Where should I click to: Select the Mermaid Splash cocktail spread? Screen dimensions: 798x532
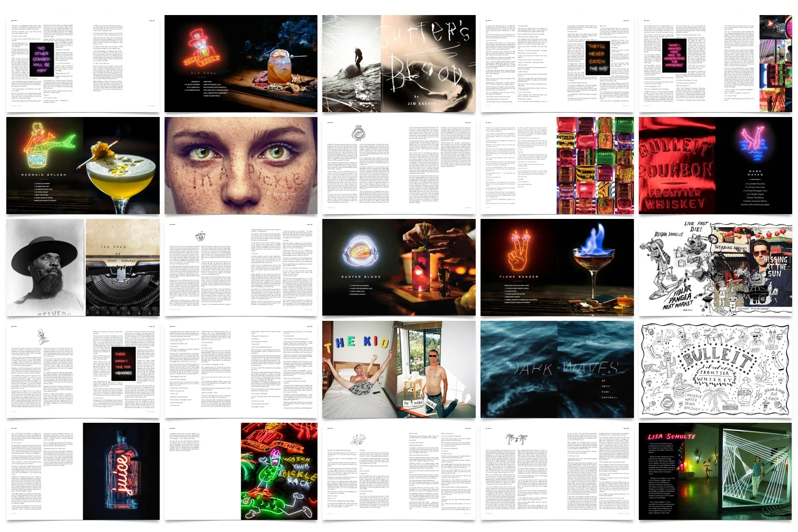pos(83,166)
